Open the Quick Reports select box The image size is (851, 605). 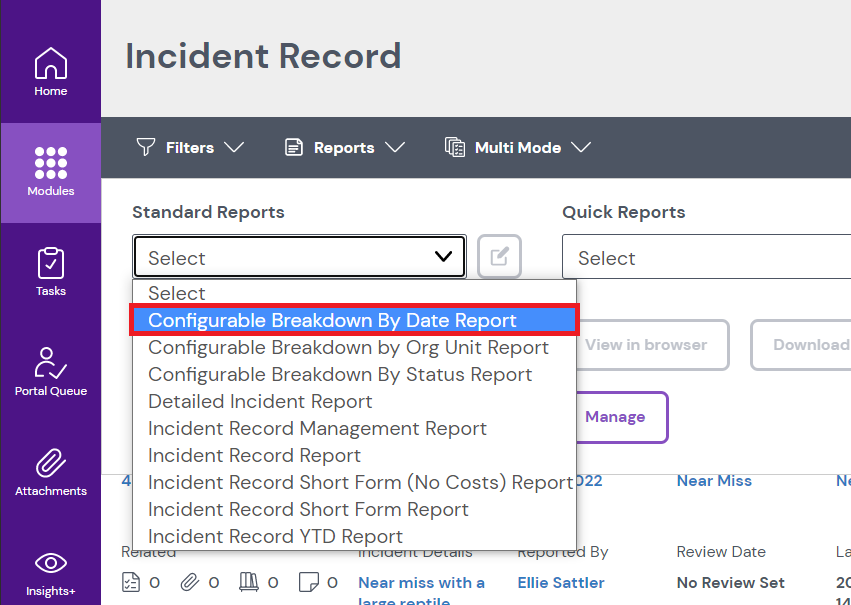point(705,258)
